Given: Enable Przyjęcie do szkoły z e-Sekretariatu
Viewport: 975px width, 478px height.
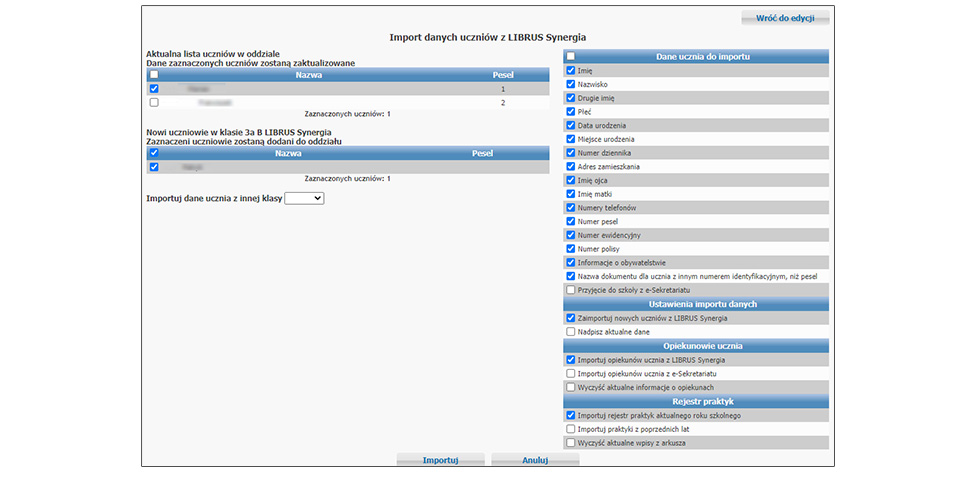Looking at the screenshot, I should [x=570, y=290].
